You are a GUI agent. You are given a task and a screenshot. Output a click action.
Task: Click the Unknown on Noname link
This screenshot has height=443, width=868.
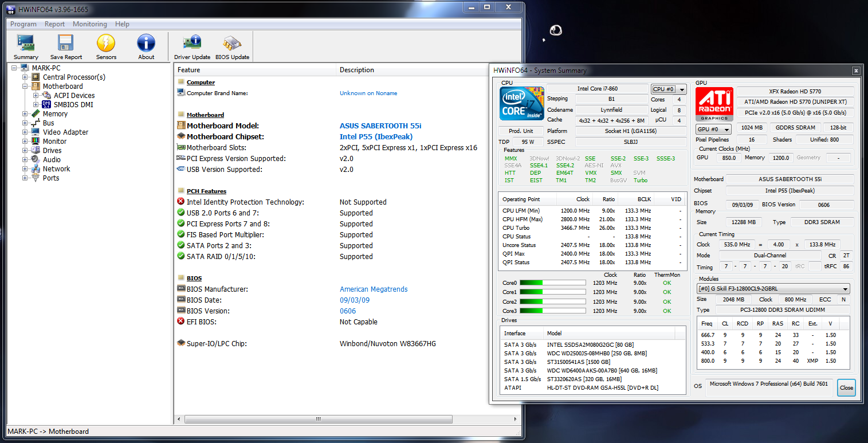pyautogui.click(x=368, y=93)
